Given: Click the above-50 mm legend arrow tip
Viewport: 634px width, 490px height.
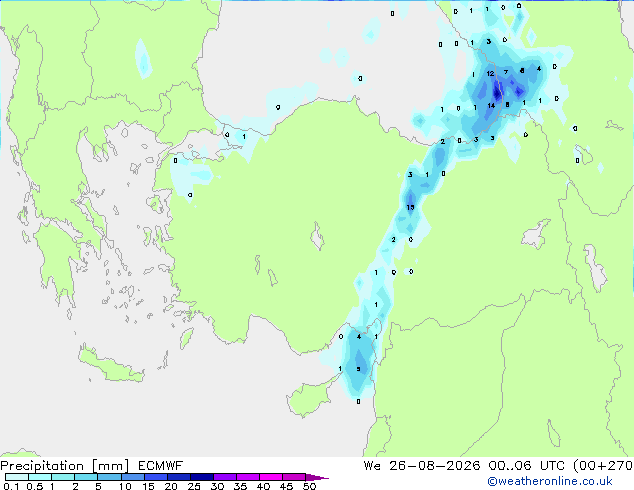Looking at the screenshot, I should [x=317, y=477].
